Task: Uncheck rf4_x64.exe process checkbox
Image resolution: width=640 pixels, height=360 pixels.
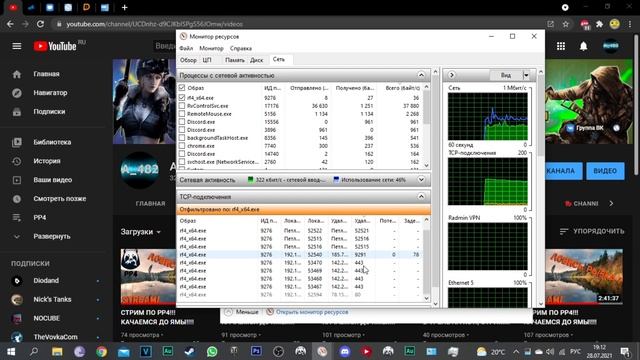Action: coord(182,98)
